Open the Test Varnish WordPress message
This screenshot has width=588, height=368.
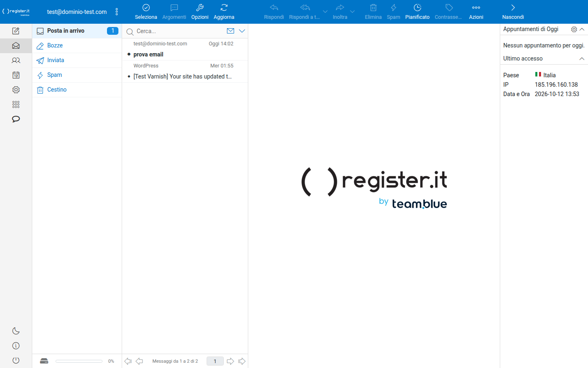pyautogui.click(x=185, y=72)
